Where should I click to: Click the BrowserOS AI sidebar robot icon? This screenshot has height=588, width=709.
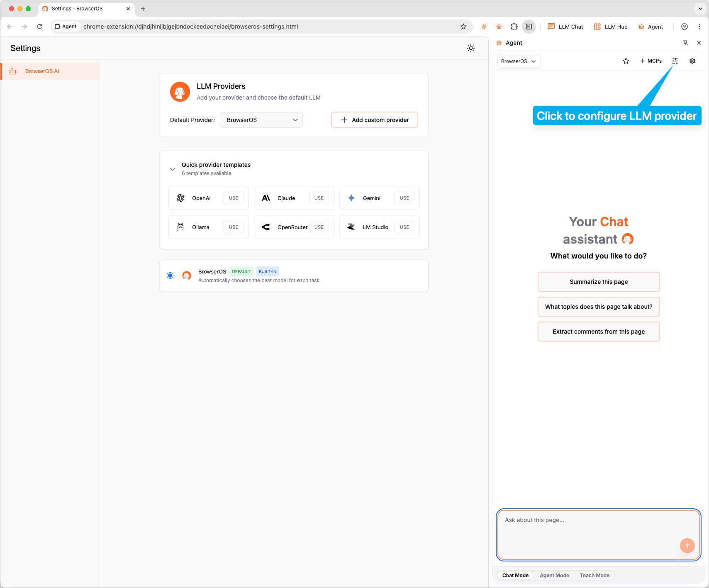click(13, 71)
